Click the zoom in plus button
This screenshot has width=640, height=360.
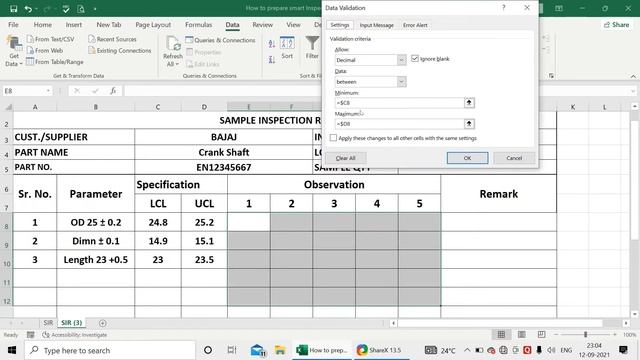(615, 335)
